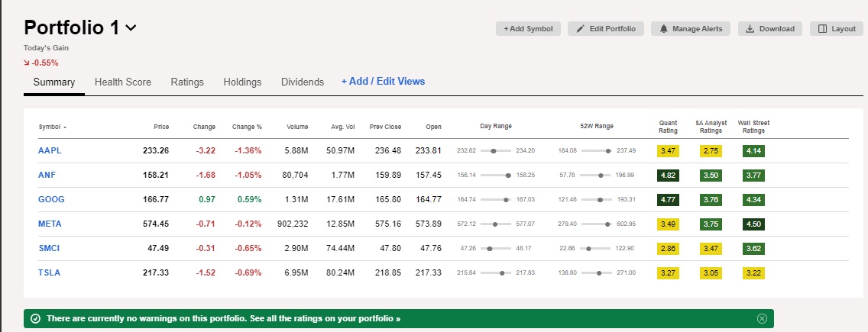This screenshot has height=332, width=868.
Task: Click the Day Range column header
Action: (495, 126)
